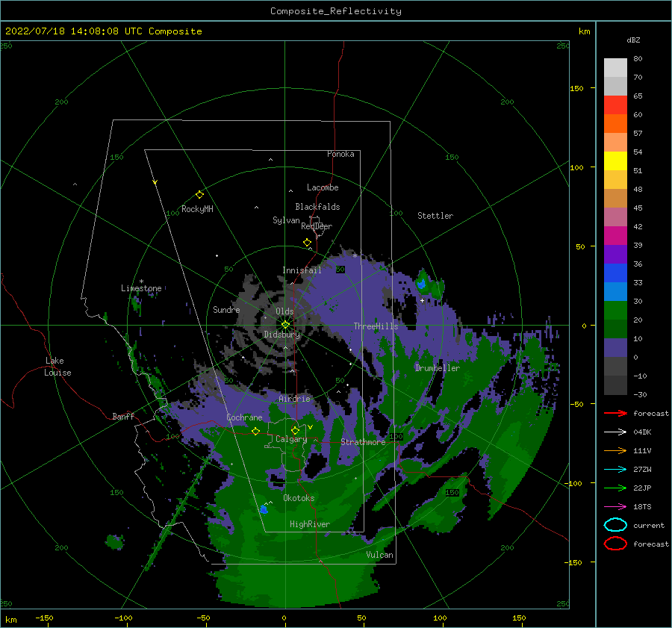Click the Banff town label

[123, 416]
